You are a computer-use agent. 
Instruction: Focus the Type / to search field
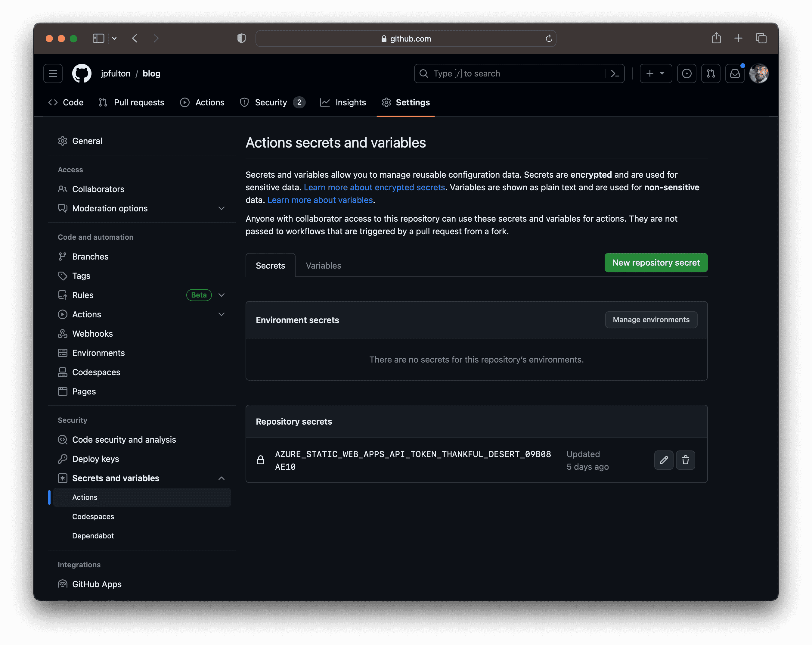pos(510,73)
